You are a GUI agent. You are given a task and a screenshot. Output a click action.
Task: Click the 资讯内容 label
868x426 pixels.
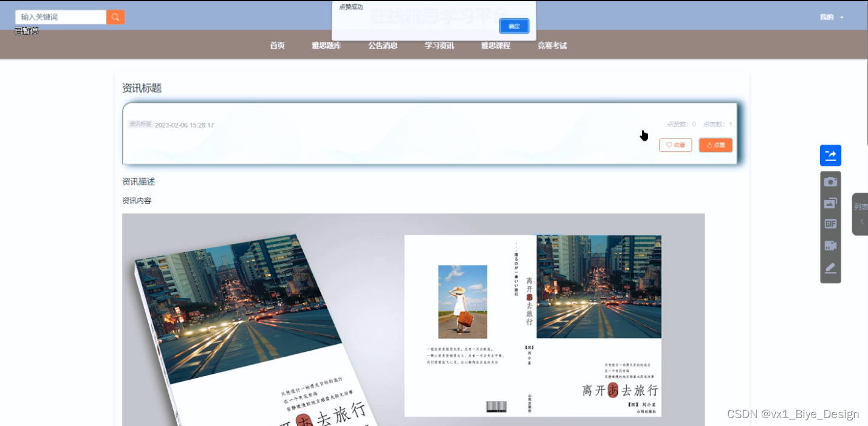click(137, 201)
